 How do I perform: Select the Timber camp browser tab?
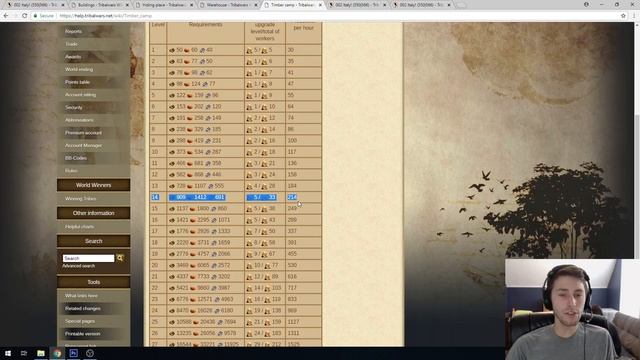coord(293,5)
